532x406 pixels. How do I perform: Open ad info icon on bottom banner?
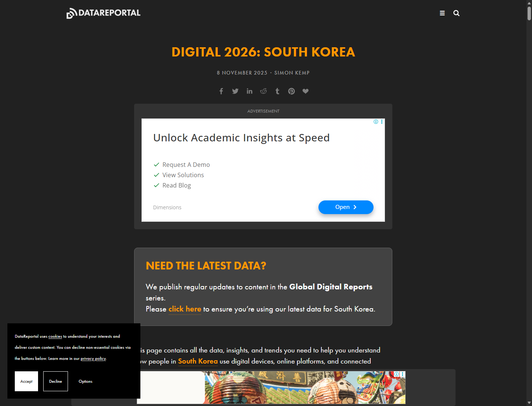[397, 374]
